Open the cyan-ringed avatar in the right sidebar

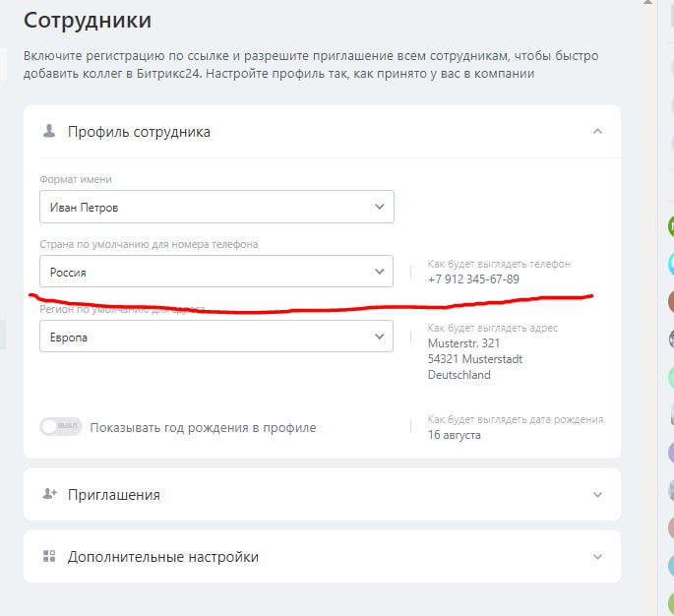tap(669, 264)
